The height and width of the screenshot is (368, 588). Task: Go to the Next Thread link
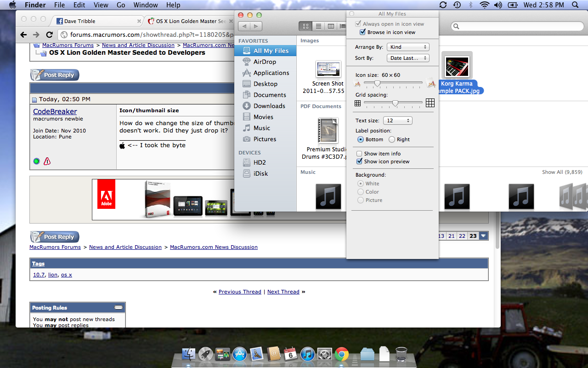283,292
